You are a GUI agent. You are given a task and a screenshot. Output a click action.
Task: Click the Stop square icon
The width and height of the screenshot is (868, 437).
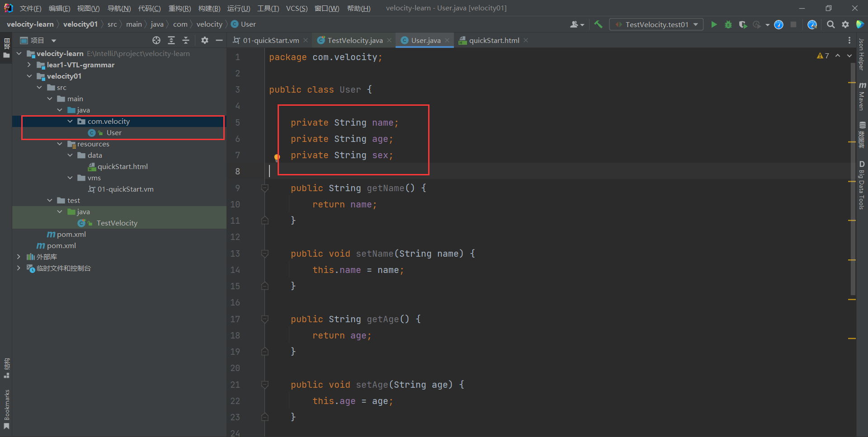(x=793, y=24)
